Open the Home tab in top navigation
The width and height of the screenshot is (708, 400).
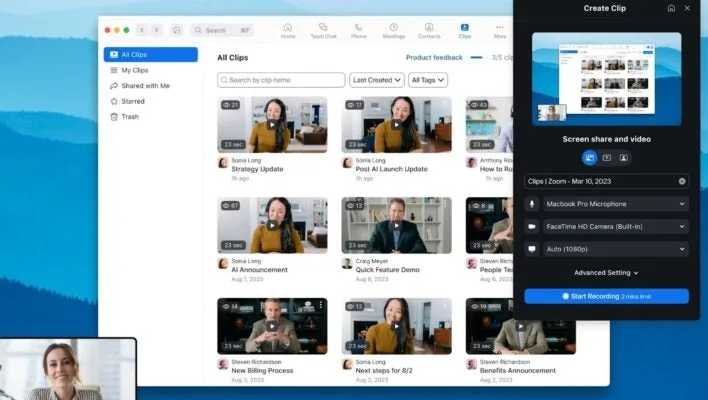[x=288, y=30]
